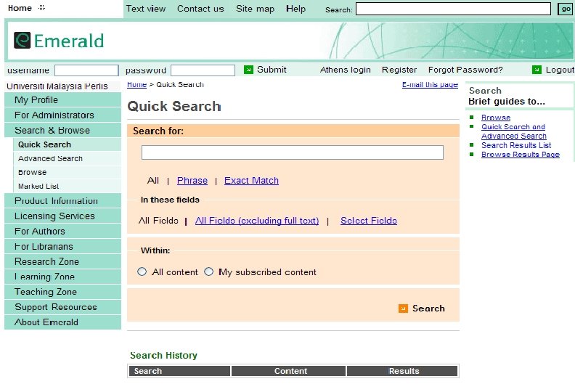Open For Librarians section
Image resolution: width=575 pixels, height=392 pixels.
click(x=62, y=246)
